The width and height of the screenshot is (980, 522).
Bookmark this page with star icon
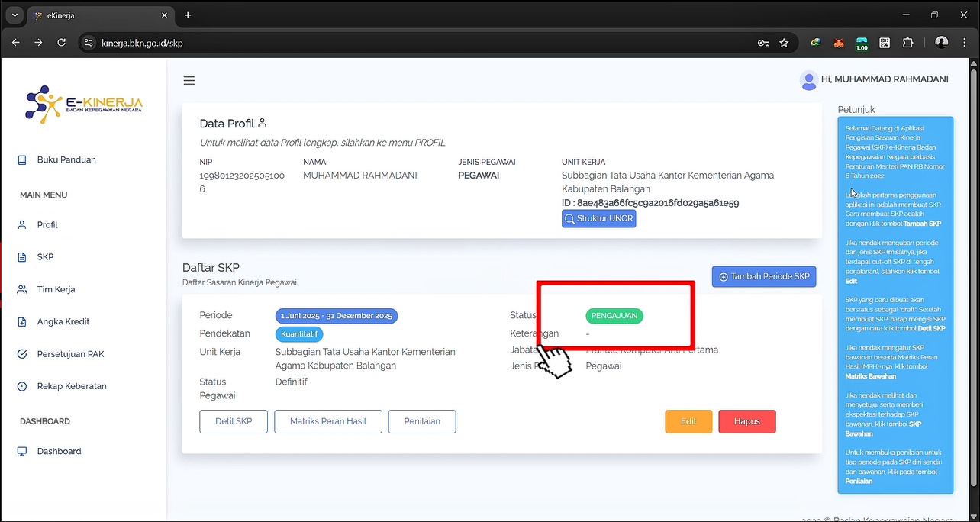point(784,43)
